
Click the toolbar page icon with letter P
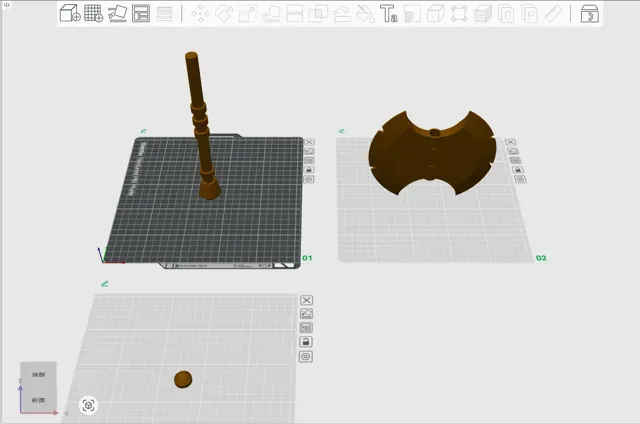click(530, 13)
